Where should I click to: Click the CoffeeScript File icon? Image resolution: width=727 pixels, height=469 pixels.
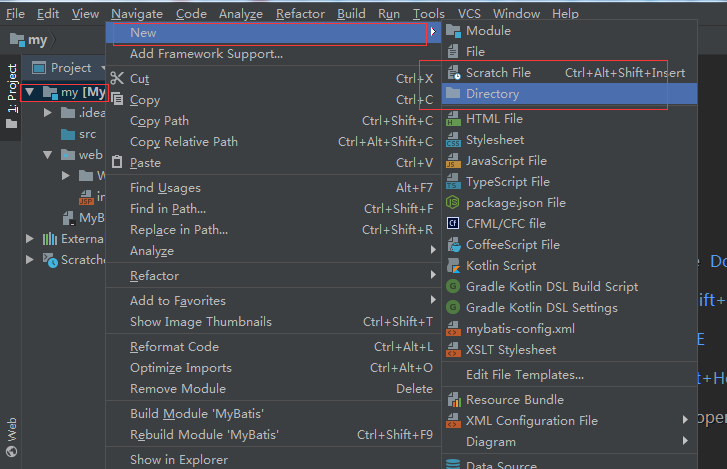pyautogui.click(x=453, y=245)
